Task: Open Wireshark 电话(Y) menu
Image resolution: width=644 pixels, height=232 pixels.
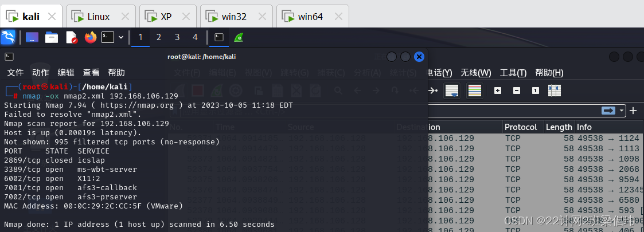Action: coord(440,73)
